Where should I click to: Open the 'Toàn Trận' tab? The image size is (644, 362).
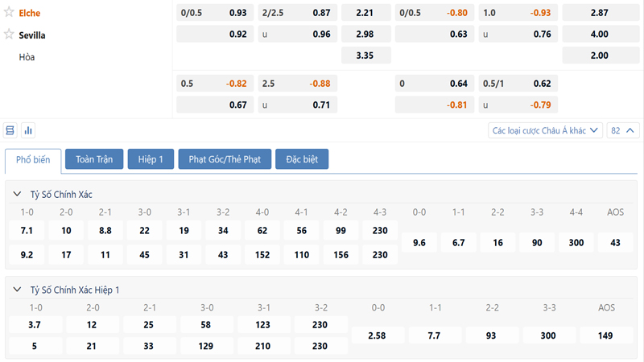point(94,159)
